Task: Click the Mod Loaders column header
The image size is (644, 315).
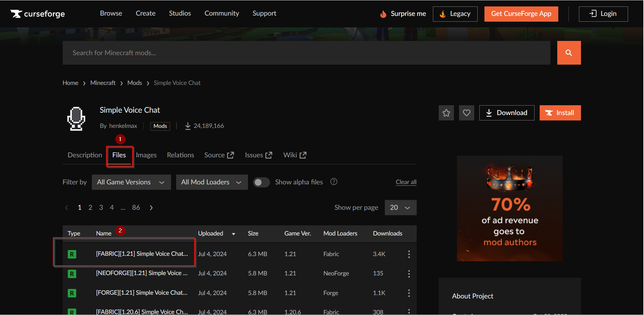Action: [x=340, y=233]
